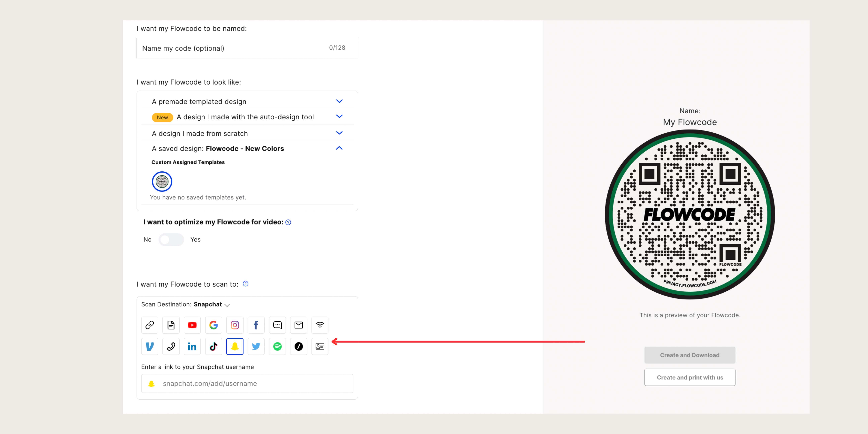
Task: Pick the TikTok scan destination icon
Action: (213, 346)
